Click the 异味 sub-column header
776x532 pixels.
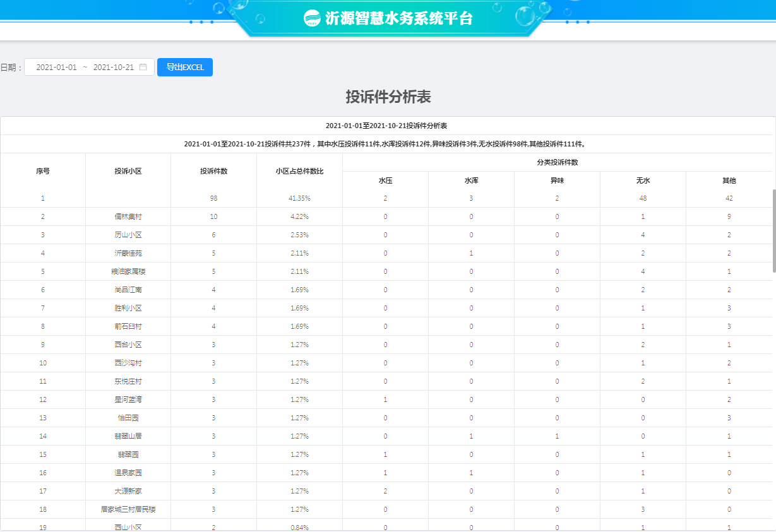(557, 180)
